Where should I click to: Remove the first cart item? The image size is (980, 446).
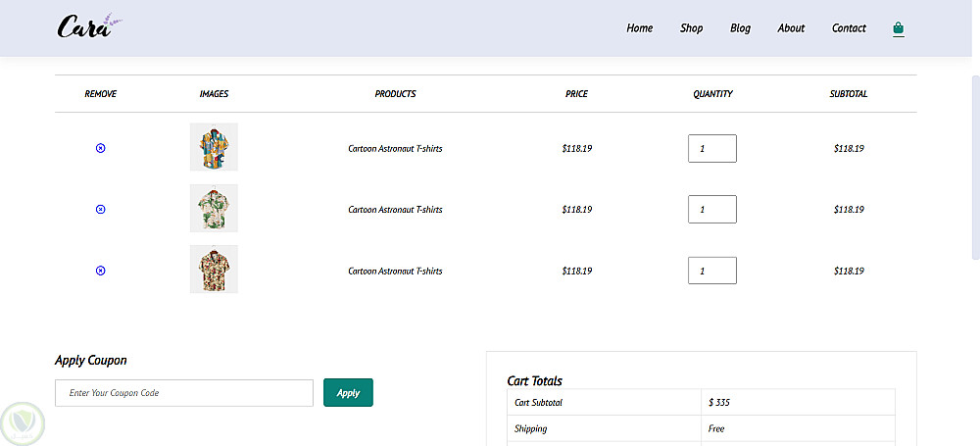point(100,148)
